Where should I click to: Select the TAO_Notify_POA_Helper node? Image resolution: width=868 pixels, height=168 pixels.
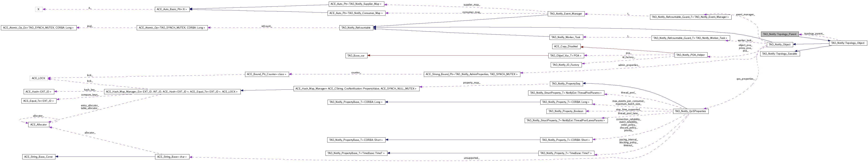(x=690, y=55)
